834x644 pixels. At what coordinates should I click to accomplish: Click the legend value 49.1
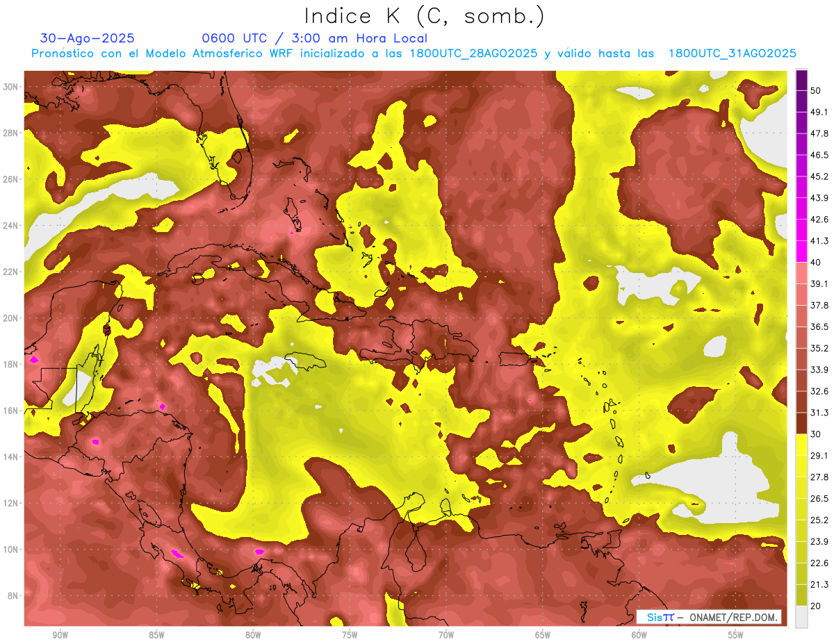pyautogui.click(x=819, y=112)
